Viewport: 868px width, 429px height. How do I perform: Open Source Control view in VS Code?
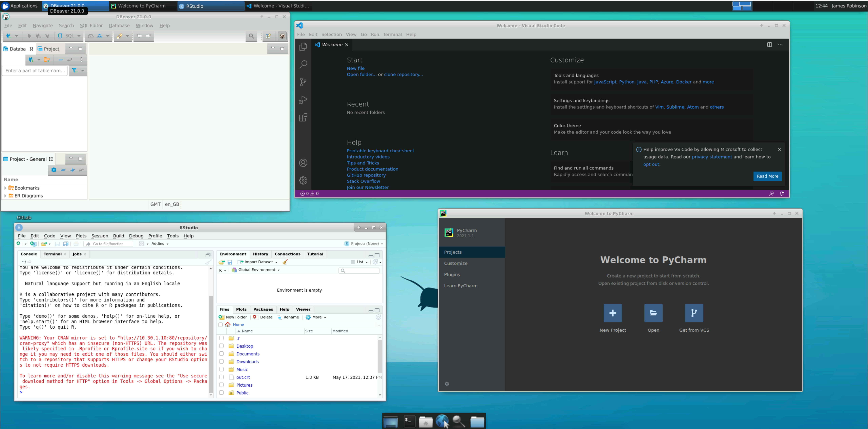tap(303, 82)
